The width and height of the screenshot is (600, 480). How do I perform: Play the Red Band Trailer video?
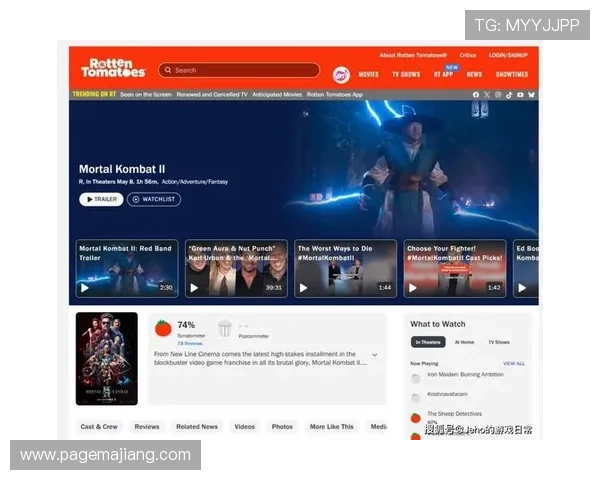(x=85, y=288)
